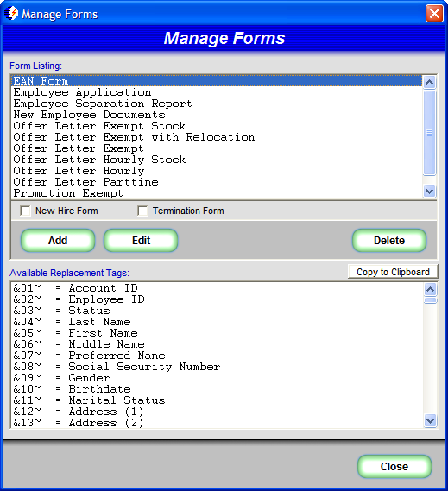Click the Delete button

pyautogui.click(x=389, y=241)
